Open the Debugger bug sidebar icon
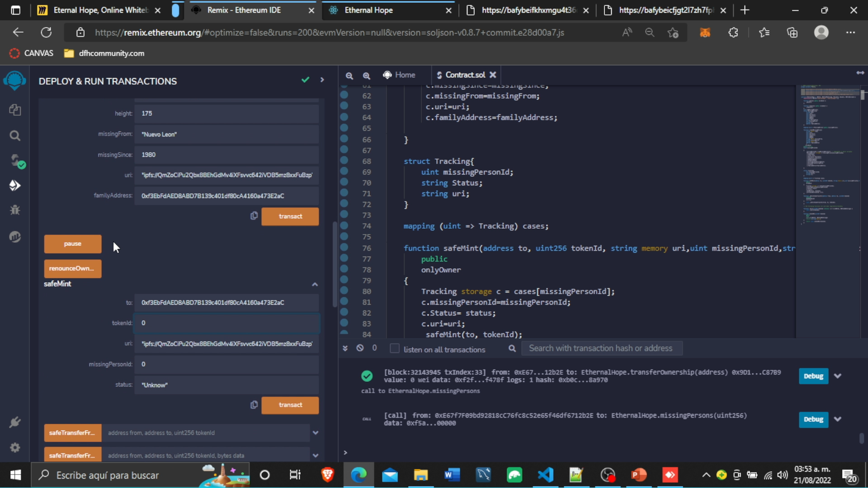 15,210
